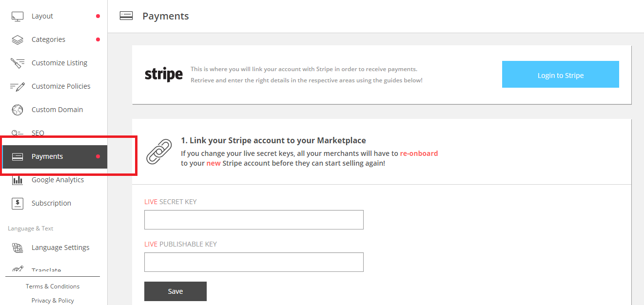The image size is (644, 305).
Task: Click the Layout monitor icon
Action: tap(18, 16)
